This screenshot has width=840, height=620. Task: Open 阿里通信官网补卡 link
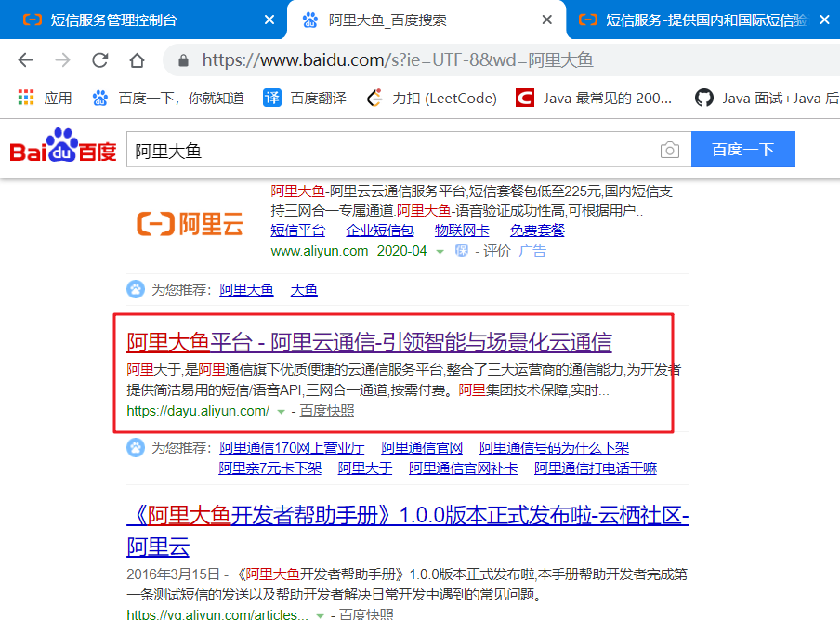click(464, 468)
